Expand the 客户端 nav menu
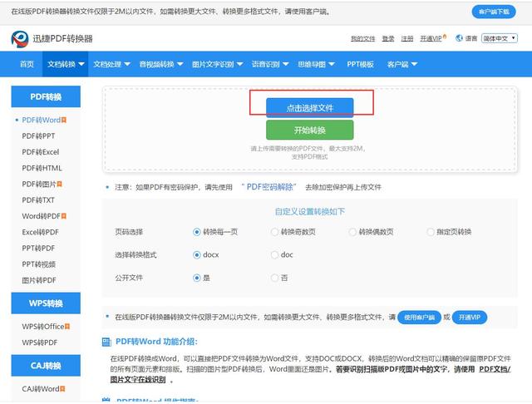This screenshot has width=532, height=404. (x=402, y=64)
